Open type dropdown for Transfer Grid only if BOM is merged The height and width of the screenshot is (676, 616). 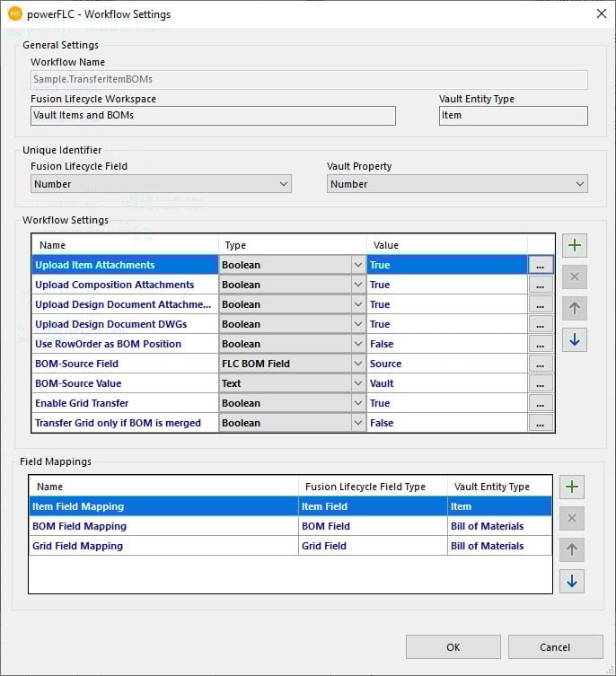pos(358,424)
